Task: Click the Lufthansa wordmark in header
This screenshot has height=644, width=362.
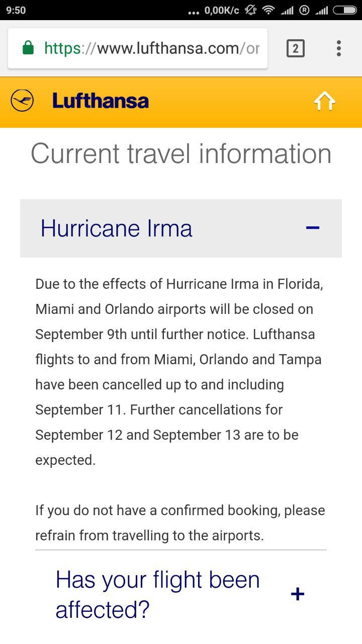Action: point(101,101)
